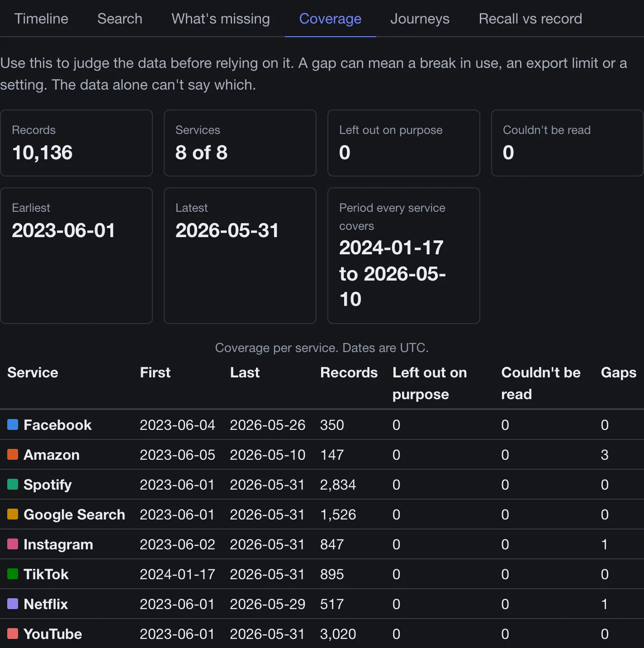Go to the Journeys tab
Screen dimensions: 644x648
420,19
